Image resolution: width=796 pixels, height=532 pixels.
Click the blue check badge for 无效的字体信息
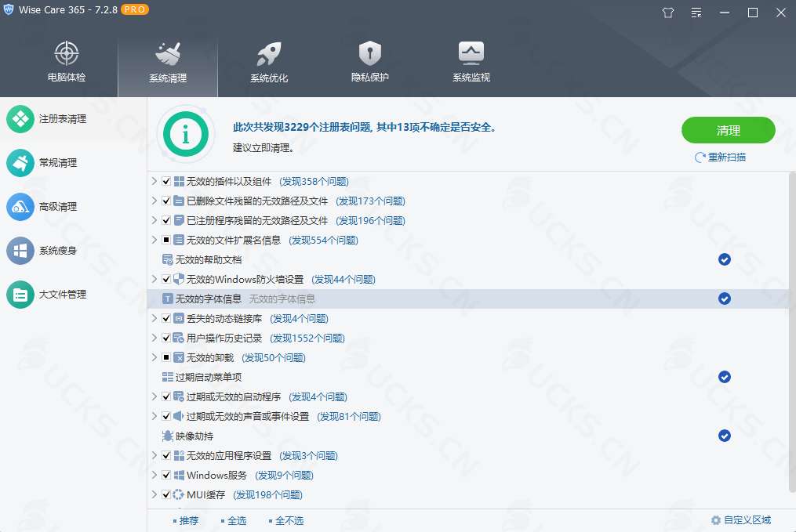tap(725, 299)
